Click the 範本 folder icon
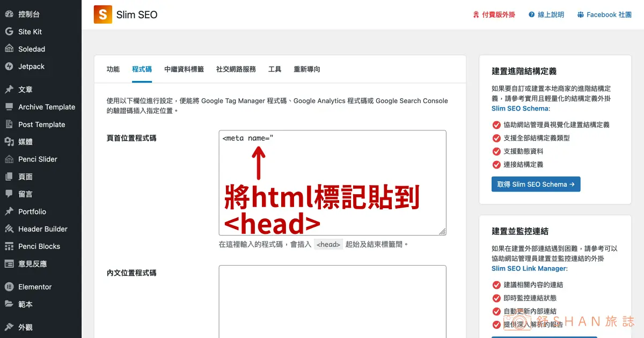The height and width of the screenshot is (338, 644). (x=9, y=304)
